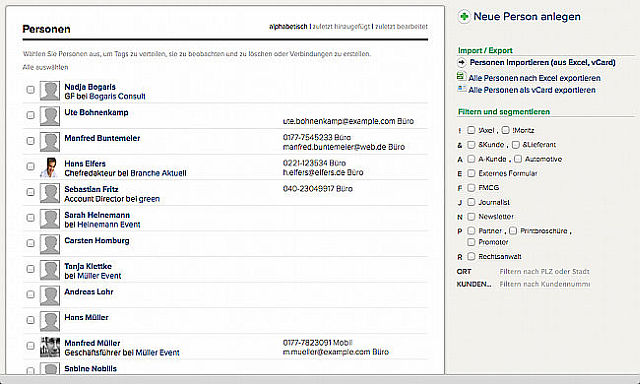
Task: Click the Excel export icon
Action: (461, 76)
